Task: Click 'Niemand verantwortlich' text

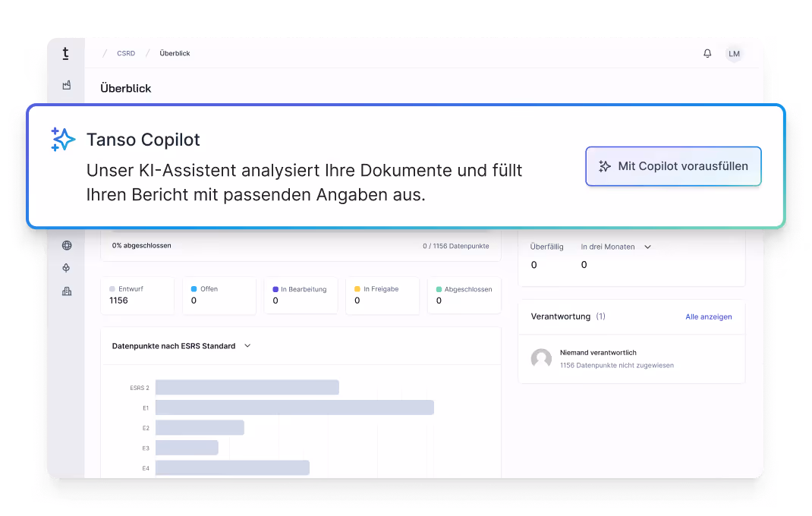Action: coord(598,353)
